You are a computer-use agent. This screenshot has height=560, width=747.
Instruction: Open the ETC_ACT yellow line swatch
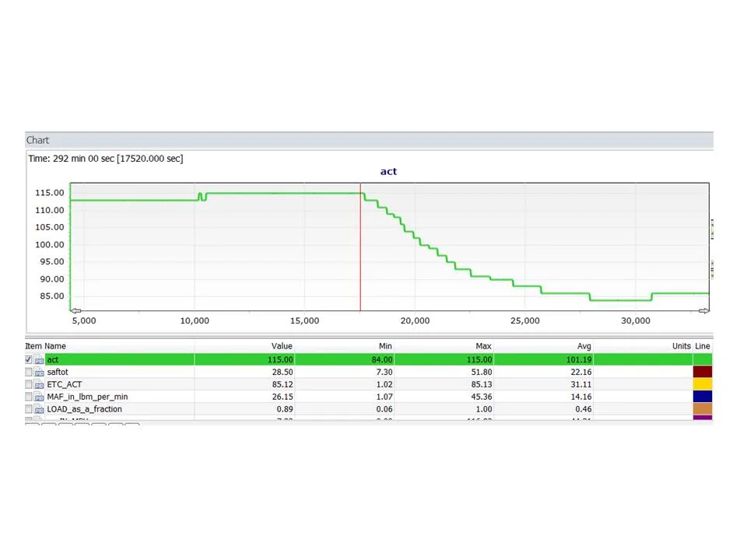(702, 384)
